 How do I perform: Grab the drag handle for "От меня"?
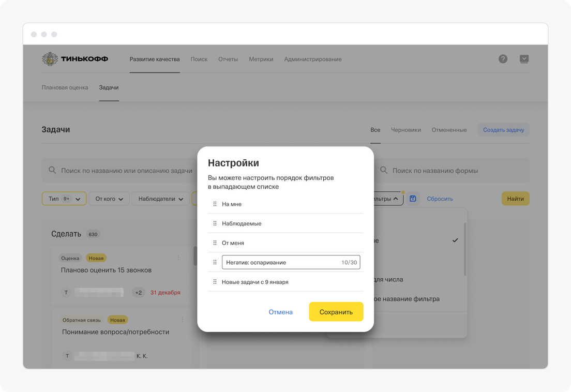[x=215, y=243]
